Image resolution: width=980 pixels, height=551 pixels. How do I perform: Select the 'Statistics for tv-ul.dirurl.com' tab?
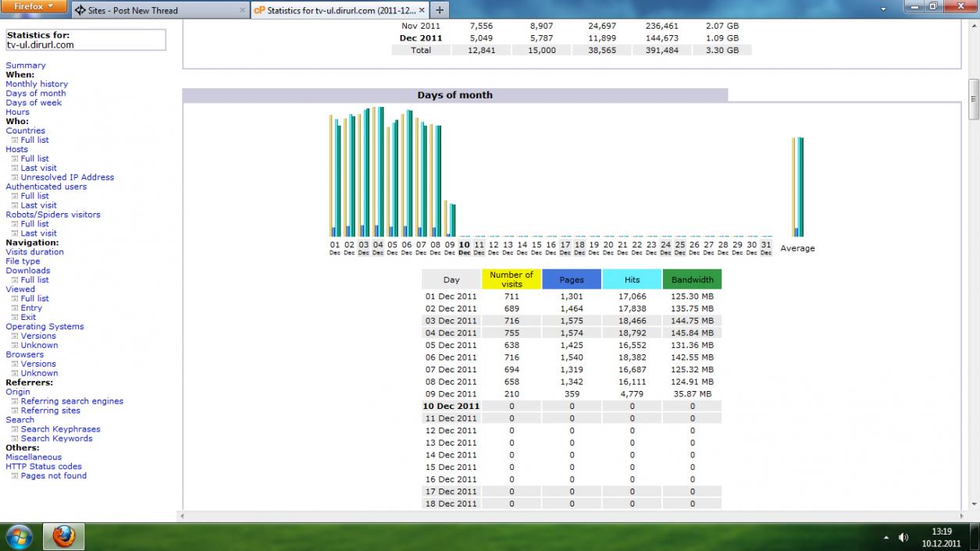[x=340, y=10]
